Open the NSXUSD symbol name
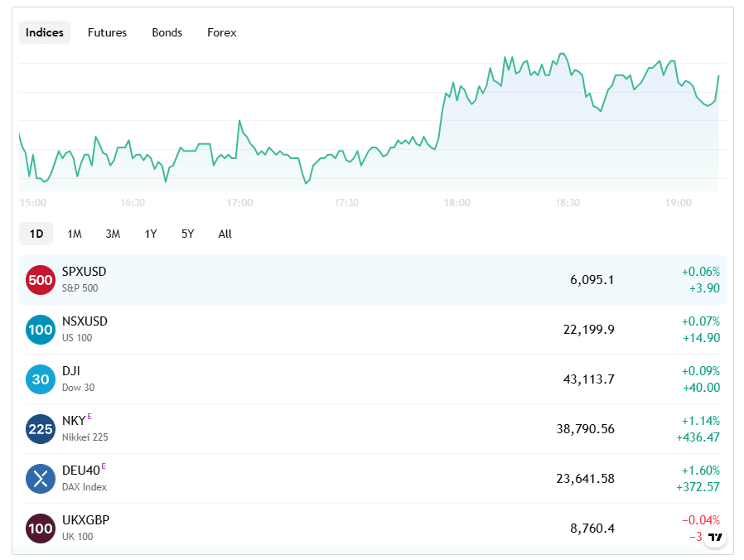 click(85, 321)
